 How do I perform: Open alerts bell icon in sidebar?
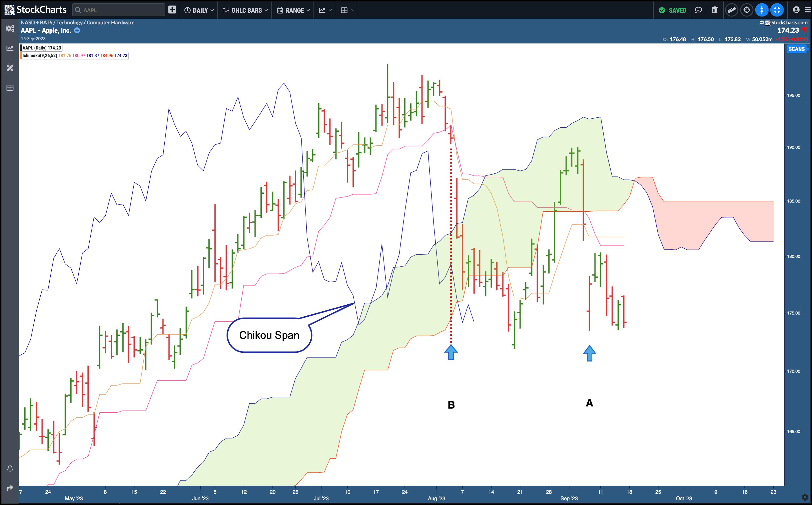pyautogui.click(x=10, y=468)
